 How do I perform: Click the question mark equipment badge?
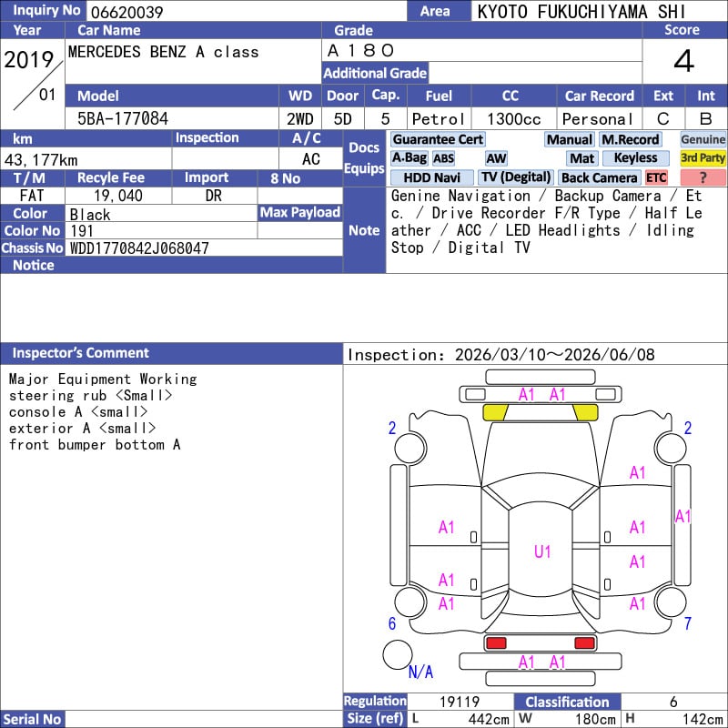point(703,177)
